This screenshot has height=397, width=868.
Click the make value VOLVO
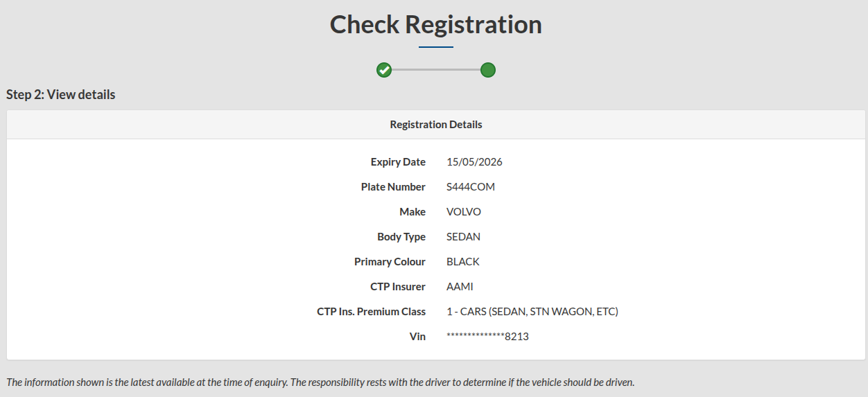[x=464, y=212]
